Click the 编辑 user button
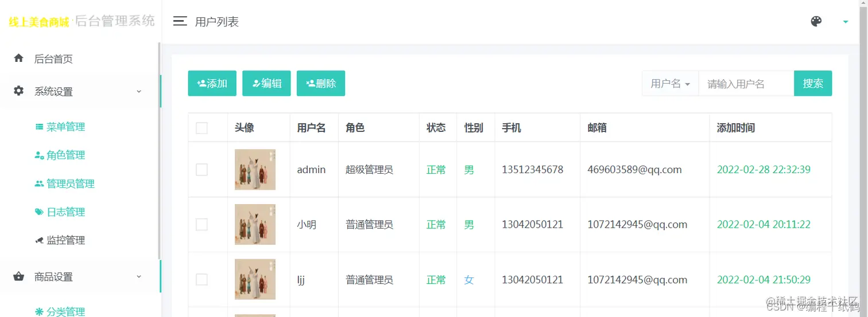The height and width of the screenshot is (317, 868). coord(266,83)
